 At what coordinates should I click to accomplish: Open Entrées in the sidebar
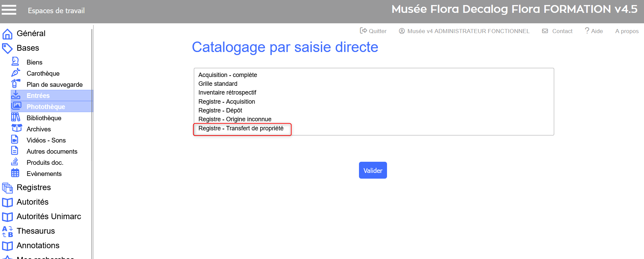tap(38, 96)
